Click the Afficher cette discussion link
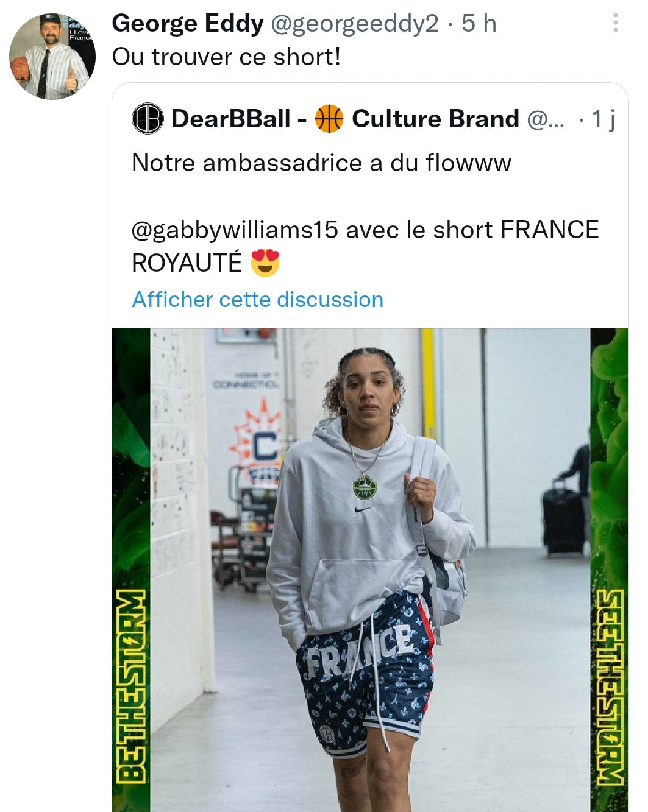This screenshot has width=648, height=812. [257, 300]
